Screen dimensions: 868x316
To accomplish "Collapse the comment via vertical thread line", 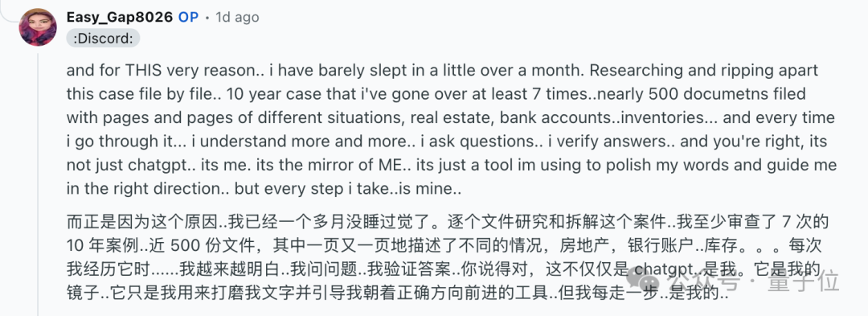I will (x=38, y=183).
